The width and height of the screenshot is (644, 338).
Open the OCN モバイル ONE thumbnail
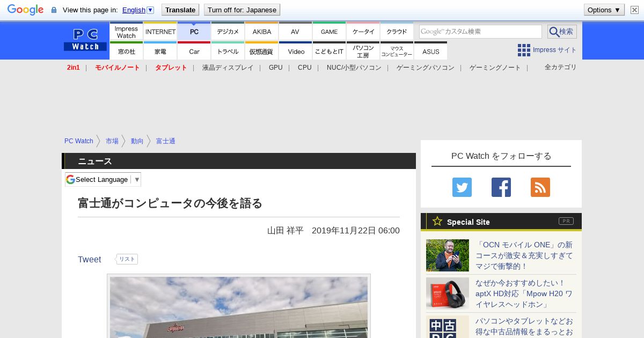(448, 255)
